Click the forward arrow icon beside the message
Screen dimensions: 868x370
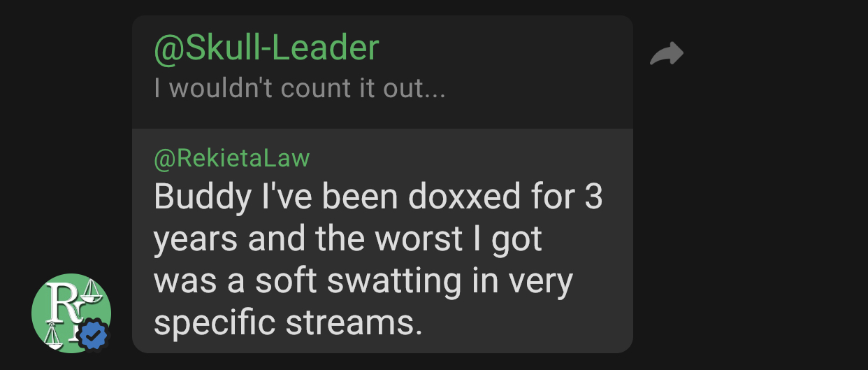[x=666, y=54]
